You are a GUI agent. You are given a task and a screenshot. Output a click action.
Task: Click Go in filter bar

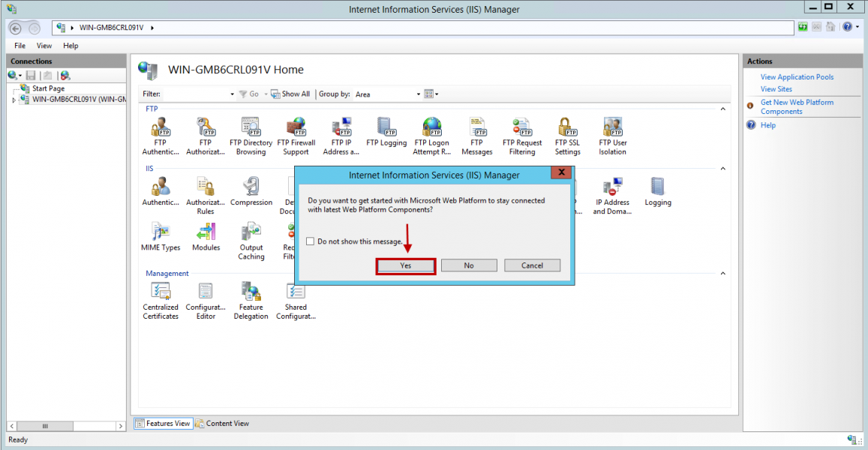pyautogui.click(x=249, y=94)
